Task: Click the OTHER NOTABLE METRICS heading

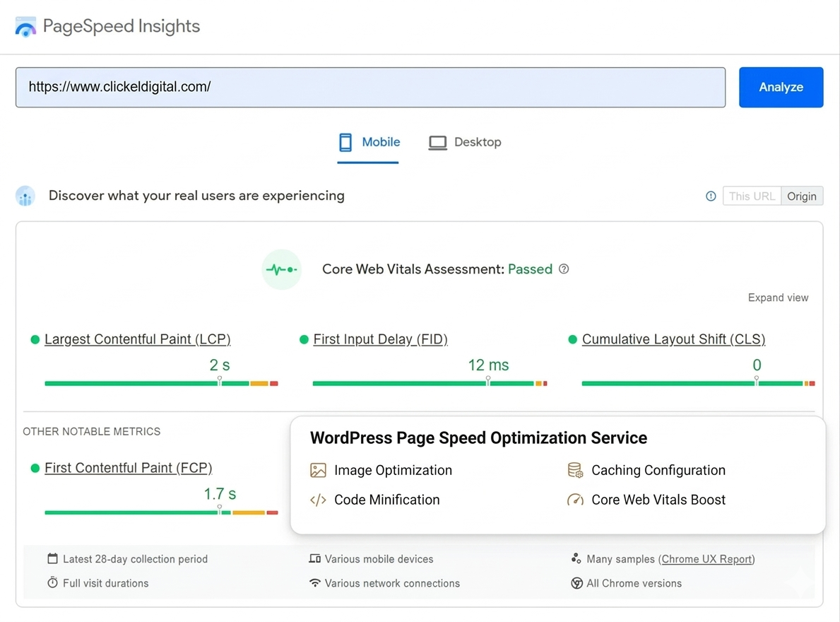Action: coord(92,432)
